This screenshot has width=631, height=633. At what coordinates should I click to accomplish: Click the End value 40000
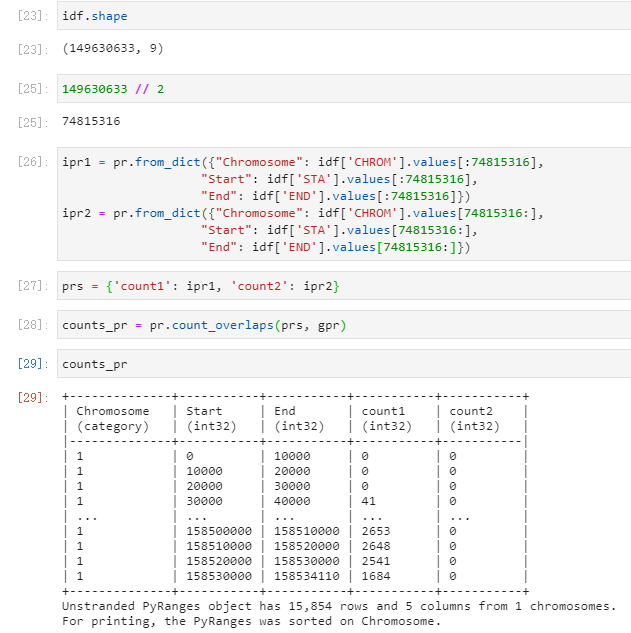point(292,501)
